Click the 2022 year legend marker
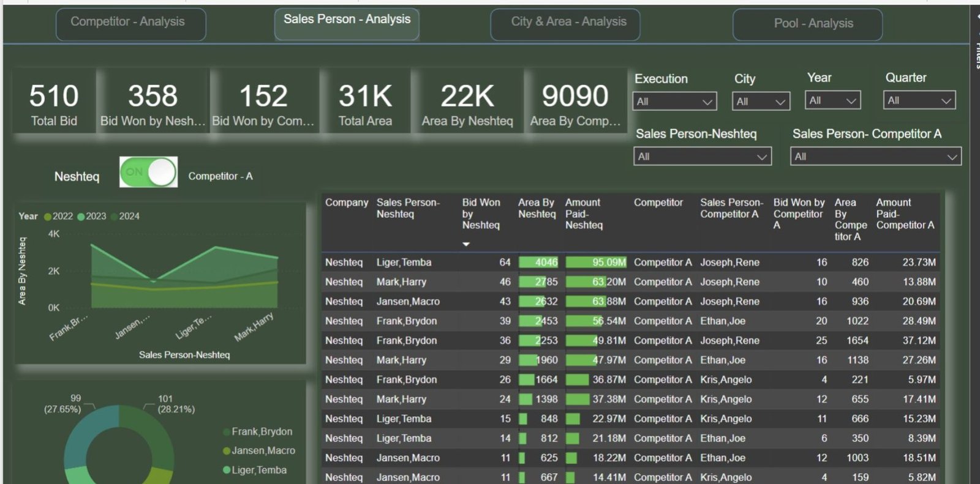Image resolution: width=980 pixels, height=484 pixels. tap(48, 217)
